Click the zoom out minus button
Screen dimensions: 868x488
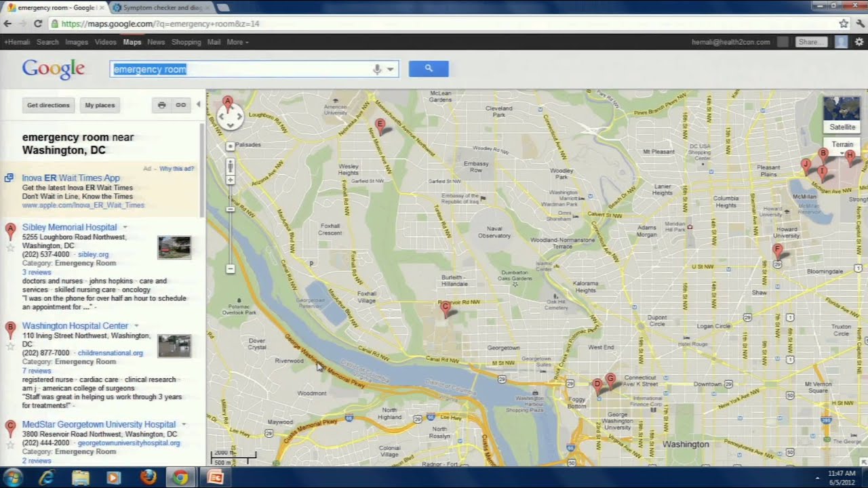pyautogui.click(x=231, y=269)
